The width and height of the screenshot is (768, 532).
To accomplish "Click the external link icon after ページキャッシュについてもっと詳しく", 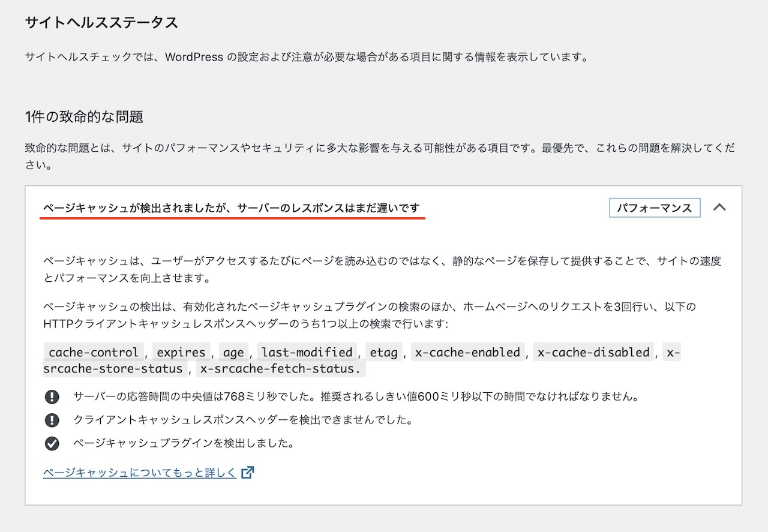I will tap(247, 473).
